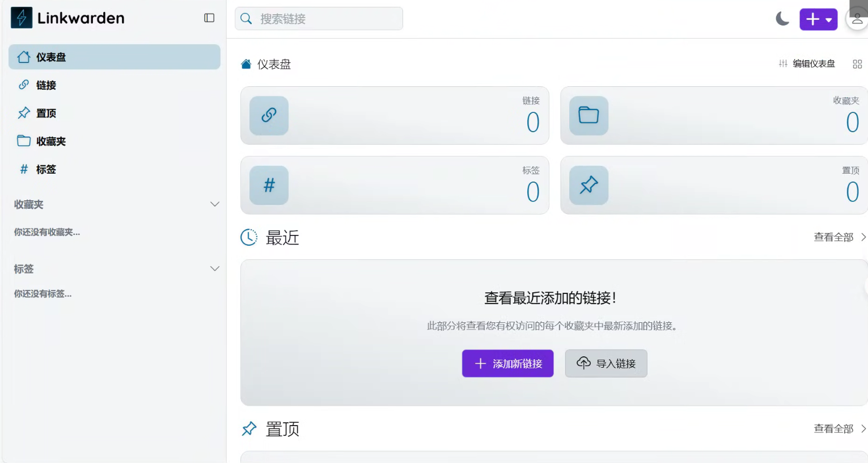Click 编辑仪表盘 to edit the dashboard
The height and width of the screenshot is (463, 868).
tap(807, 64)
